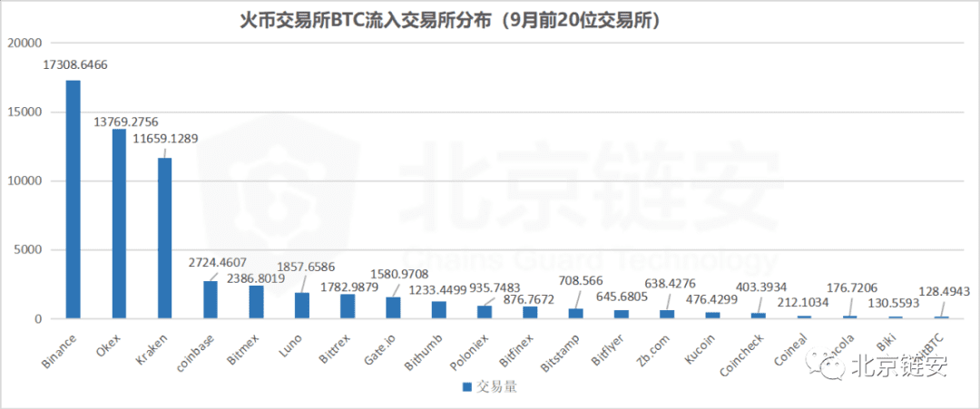
Task: Select data label 17308.6466
Action: (75, 64)
